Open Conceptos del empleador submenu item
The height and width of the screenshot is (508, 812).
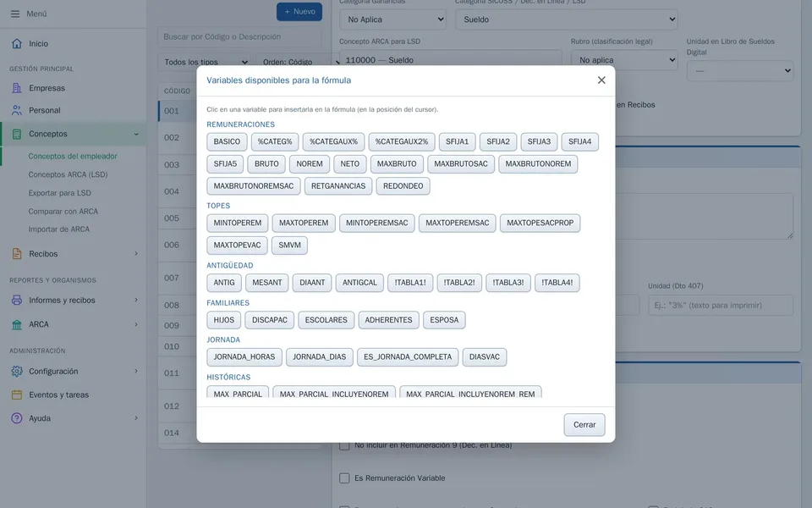click(x=73, y=156)
